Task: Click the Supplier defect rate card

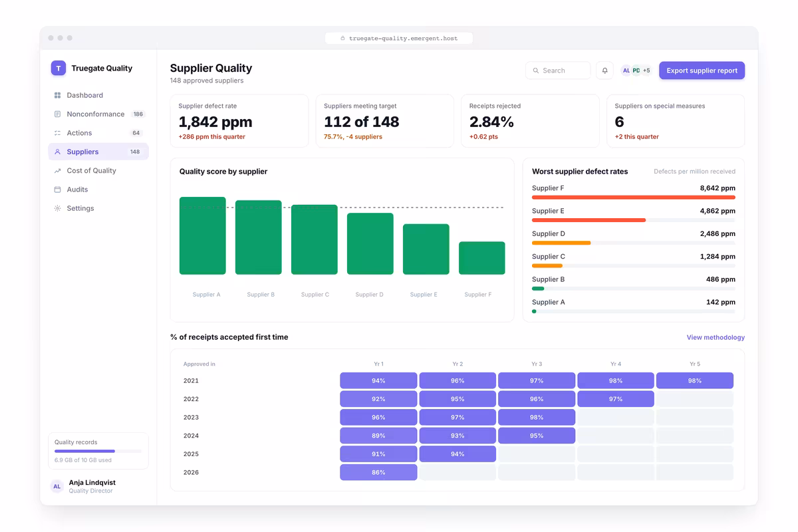Action: point(239,121)
